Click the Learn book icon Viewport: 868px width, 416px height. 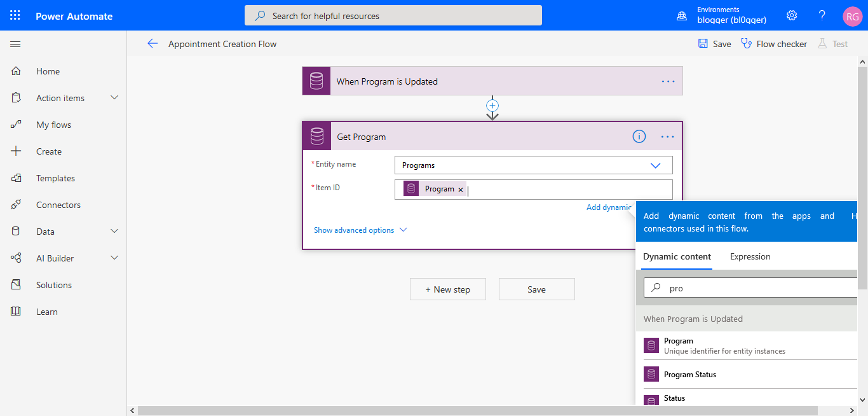coord(16,312)
